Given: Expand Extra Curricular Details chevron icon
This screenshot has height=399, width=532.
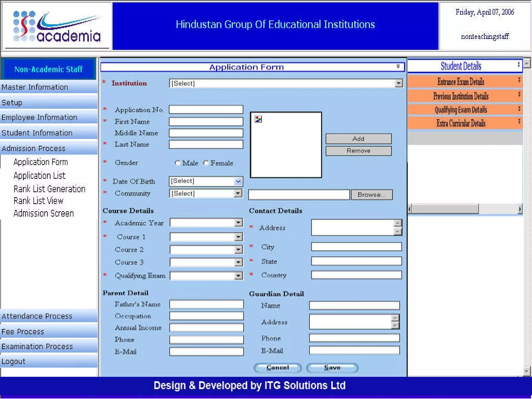Looking at the screenshot, I should 519,121.
